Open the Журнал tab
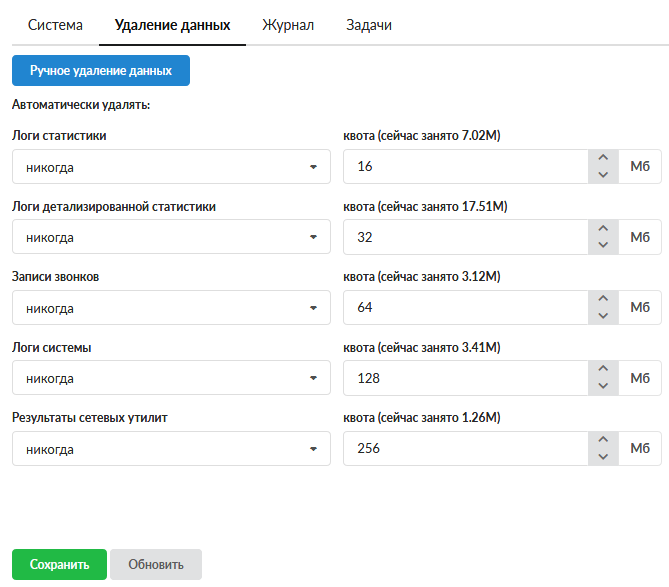 pos(288,25)
